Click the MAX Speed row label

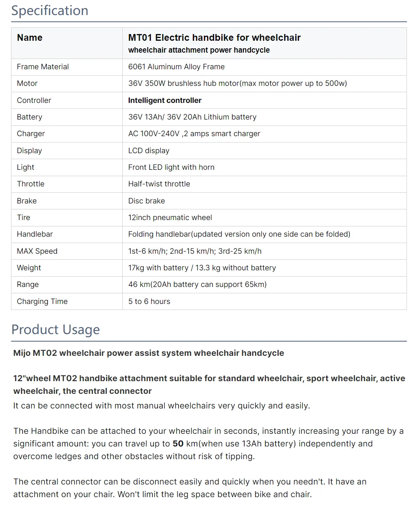click(37, 251)
